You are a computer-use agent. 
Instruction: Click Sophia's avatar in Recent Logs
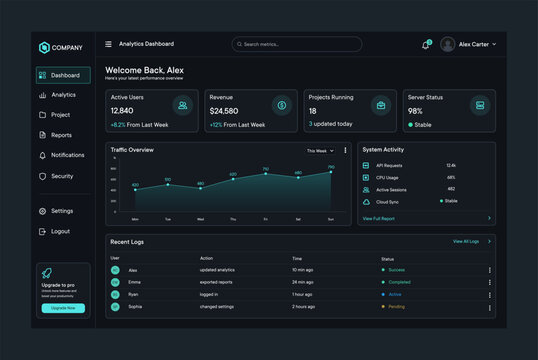[115, 307]
